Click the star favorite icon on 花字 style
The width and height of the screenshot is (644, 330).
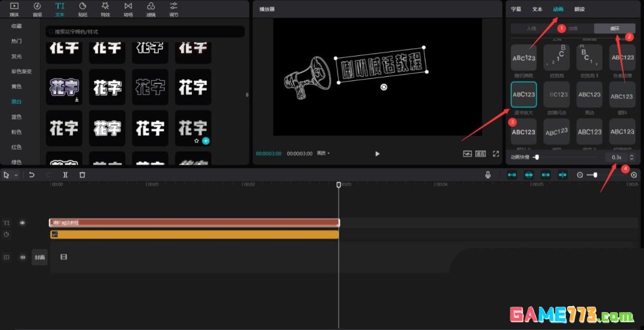[x=197, y=141]
